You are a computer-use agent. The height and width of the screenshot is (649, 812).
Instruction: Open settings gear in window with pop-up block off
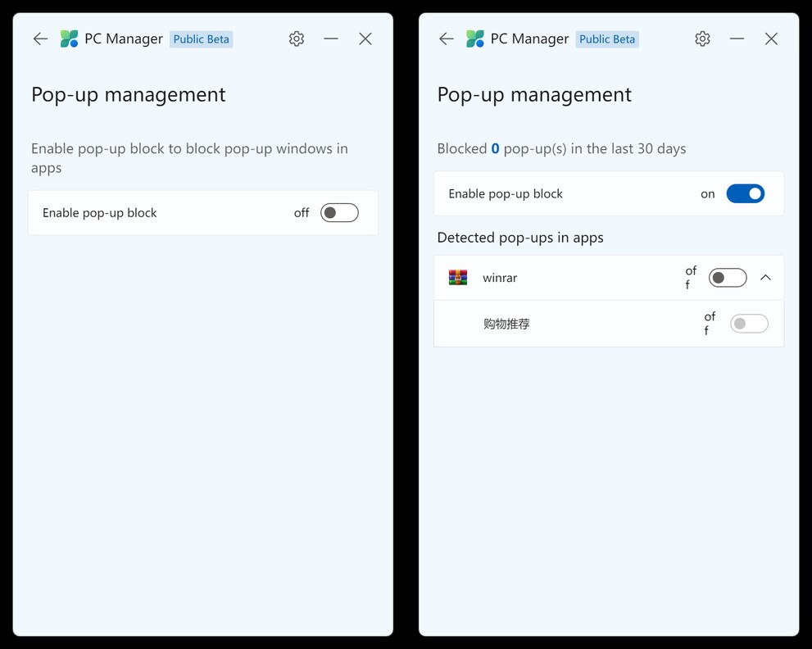[297, 39]
